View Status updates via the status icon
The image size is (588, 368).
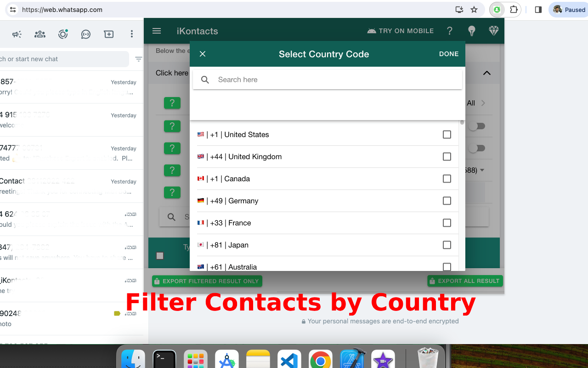coord(62,34)
